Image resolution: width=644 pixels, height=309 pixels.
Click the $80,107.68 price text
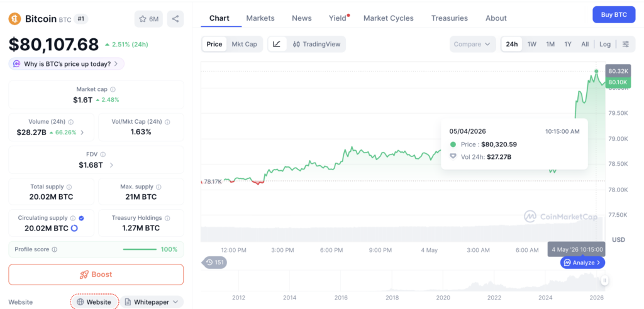(54, 45)
